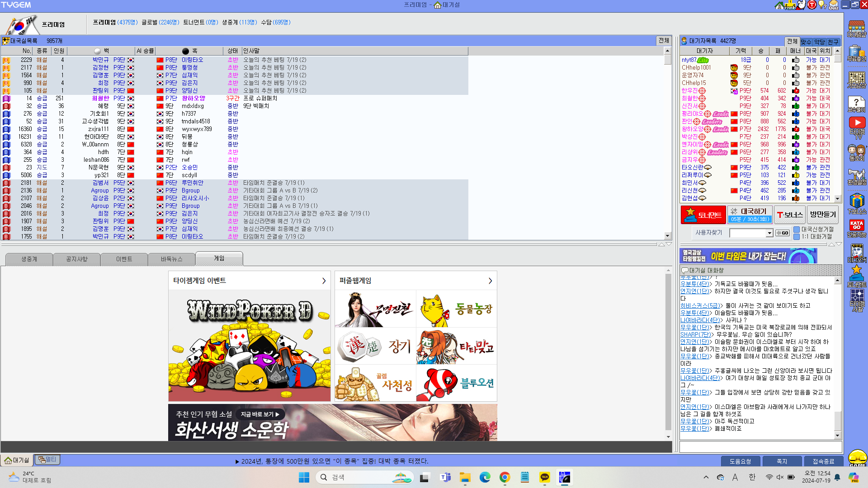Open the 타이젬 사활 sidebar icon
This screenshot has height=488, width=868.
click(857, 300)
